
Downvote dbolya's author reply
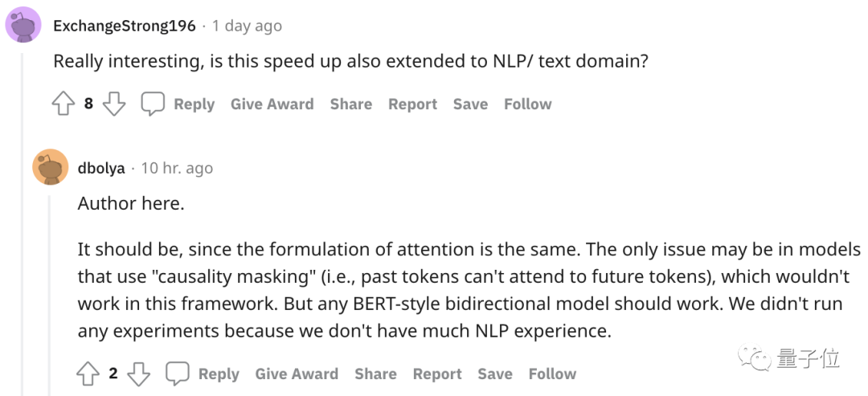[x=139, y=374]
